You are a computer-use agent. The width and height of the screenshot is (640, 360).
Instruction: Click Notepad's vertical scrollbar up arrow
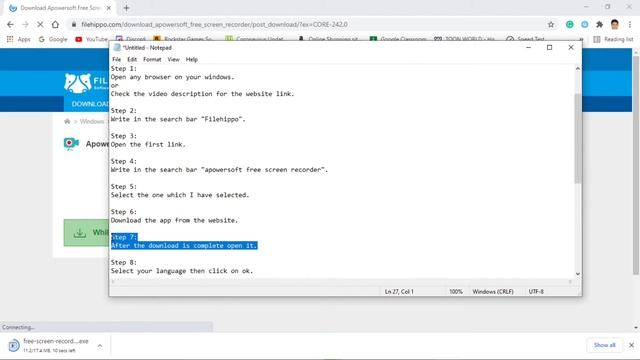click(578, 69)
